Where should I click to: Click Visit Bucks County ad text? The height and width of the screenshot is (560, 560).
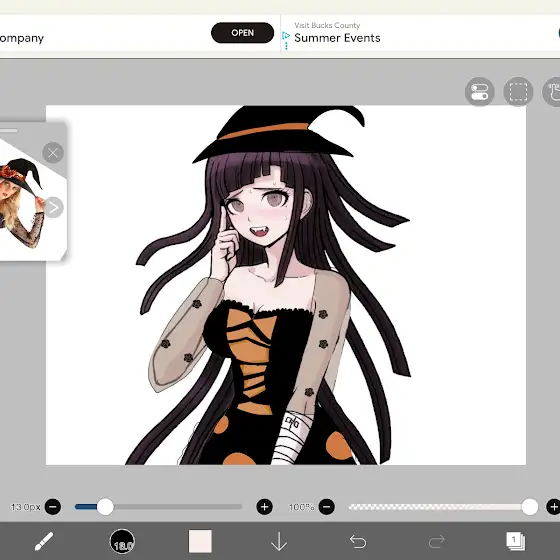[327, 25]
